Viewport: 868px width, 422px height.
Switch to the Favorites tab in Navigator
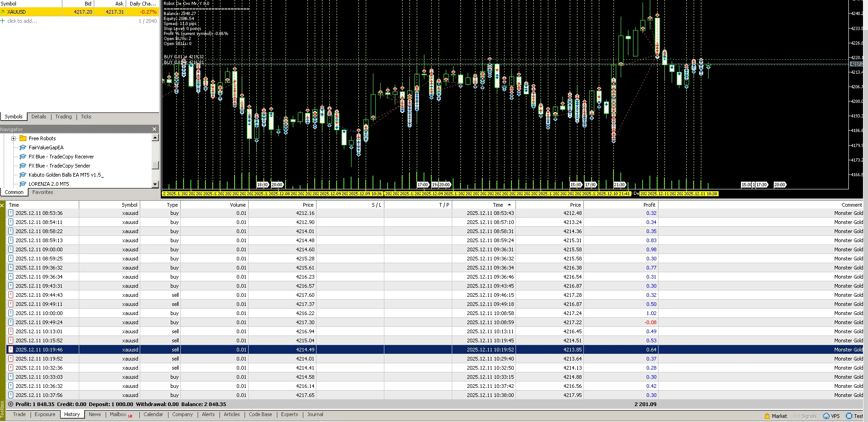coord(43,192)
